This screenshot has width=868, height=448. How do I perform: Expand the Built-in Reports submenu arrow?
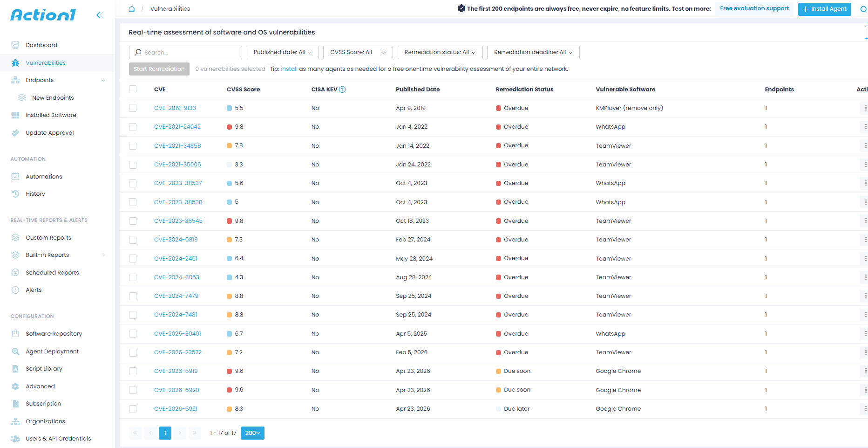tap(103, 255)
